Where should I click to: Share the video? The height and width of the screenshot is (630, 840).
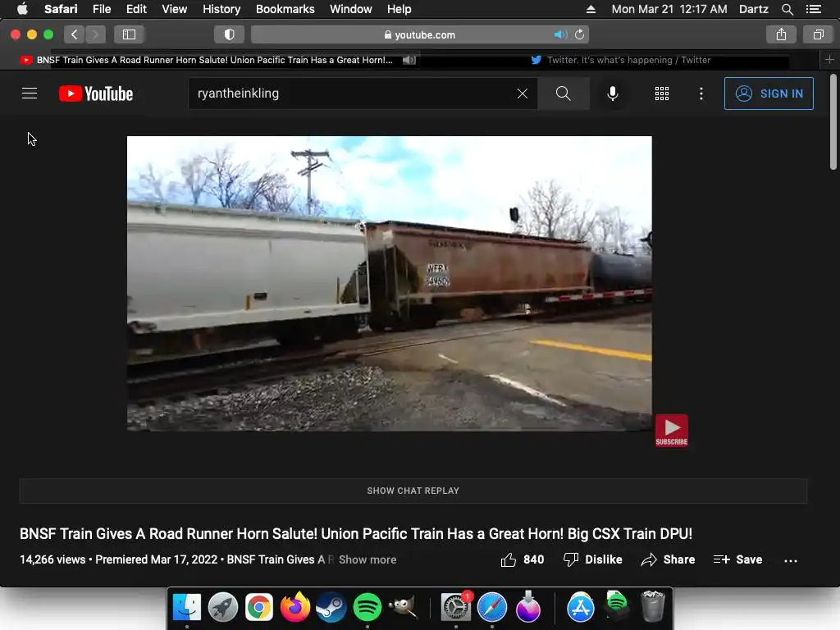click(668, 559)
